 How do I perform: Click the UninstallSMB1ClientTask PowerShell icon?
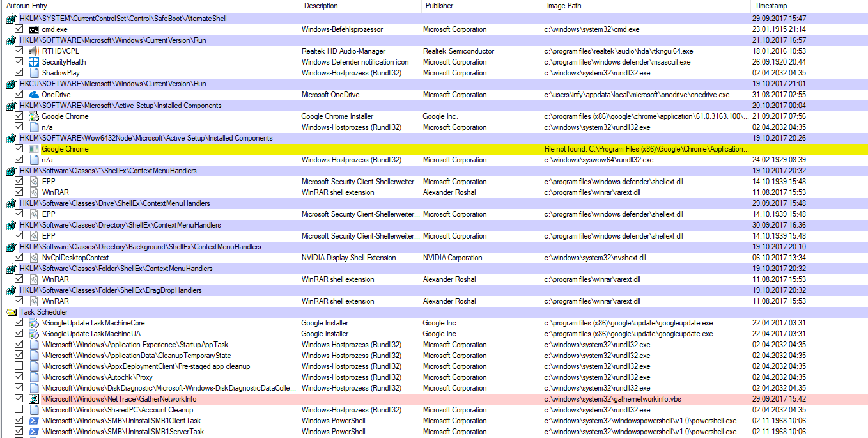pyautogui.click(x=34, y=421)
